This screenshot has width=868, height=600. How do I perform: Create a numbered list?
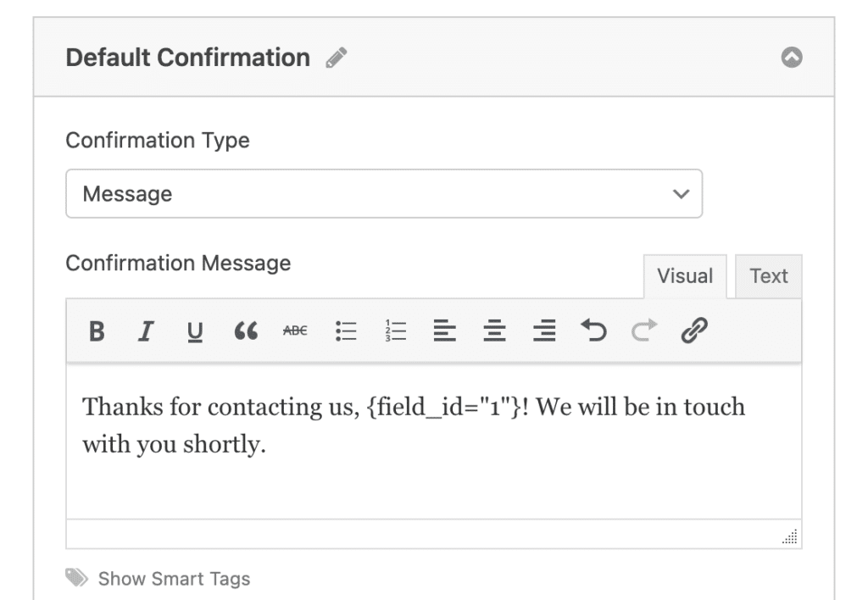(x=394, y=331)
